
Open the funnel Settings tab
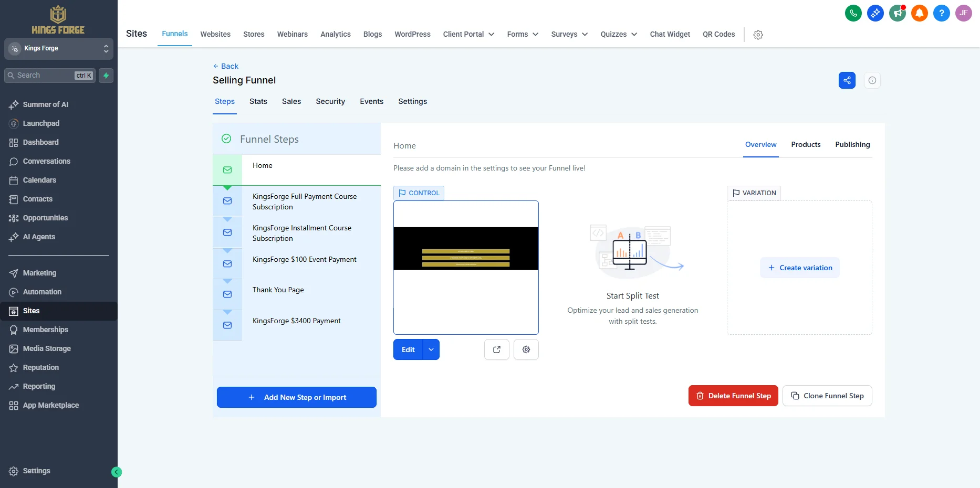pyautogui.click(x=412, y=101)
